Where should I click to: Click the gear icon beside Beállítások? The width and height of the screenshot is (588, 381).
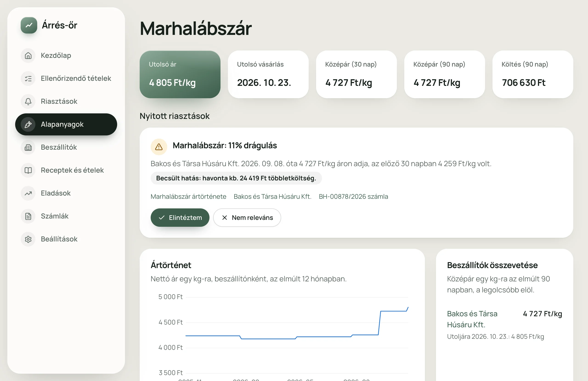(28, 239)
